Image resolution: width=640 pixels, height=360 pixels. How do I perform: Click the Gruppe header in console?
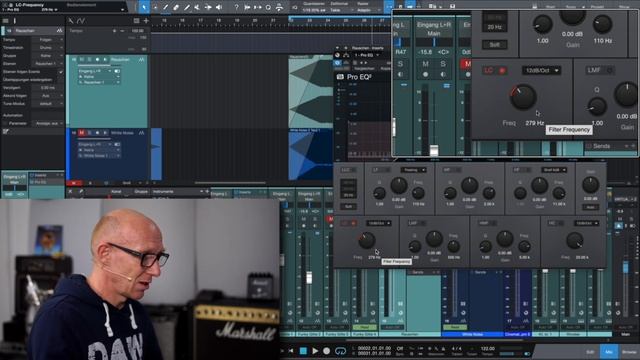(x=141, y=191)
